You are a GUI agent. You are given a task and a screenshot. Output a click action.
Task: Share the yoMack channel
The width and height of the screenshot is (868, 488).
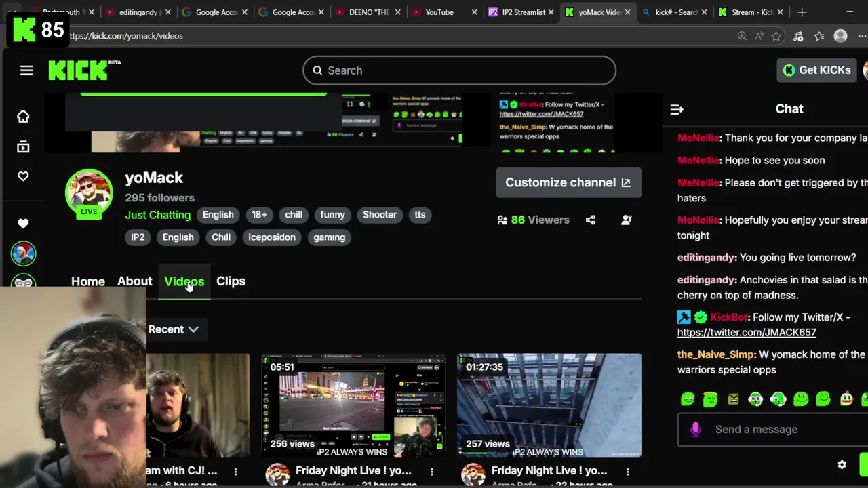591,220
